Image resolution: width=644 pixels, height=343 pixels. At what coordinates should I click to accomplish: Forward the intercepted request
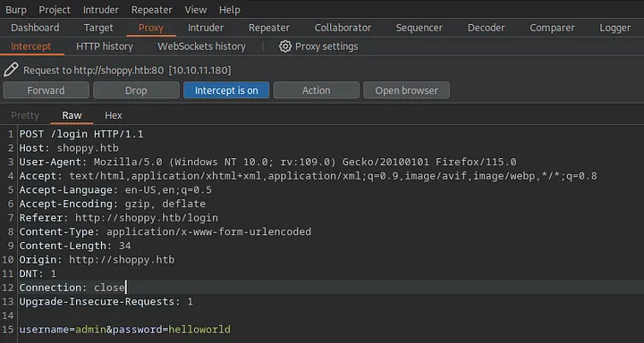[46, 90]
